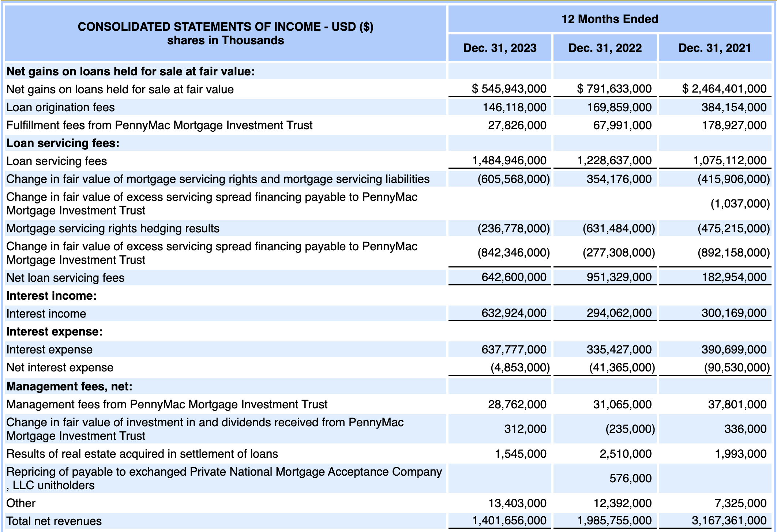
Task: Click 'Mortgage servicing rights hedging results' label
Action: point(113,228)
